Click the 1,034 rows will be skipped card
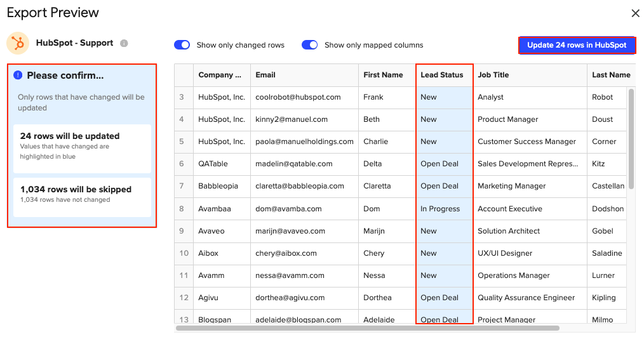Viewport: 644px width, 337px height. click(82, 194)
